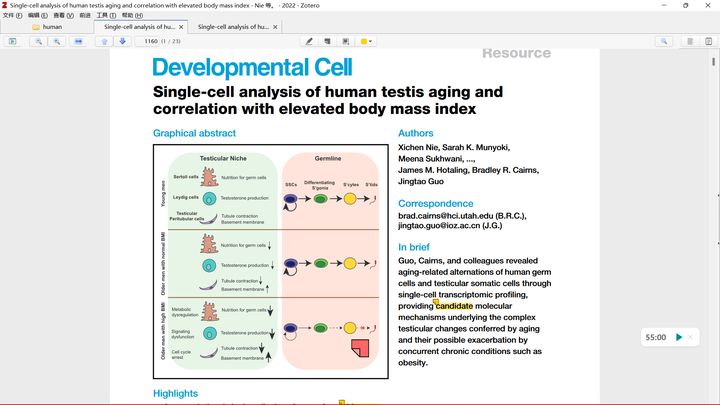
Task: Switch to the human library tab
Action: pyautogui.click(x=51, y=27)
